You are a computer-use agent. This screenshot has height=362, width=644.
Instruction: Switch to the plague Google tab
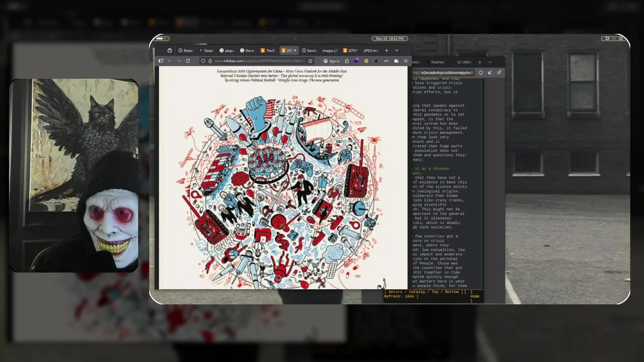coord(227,50)
